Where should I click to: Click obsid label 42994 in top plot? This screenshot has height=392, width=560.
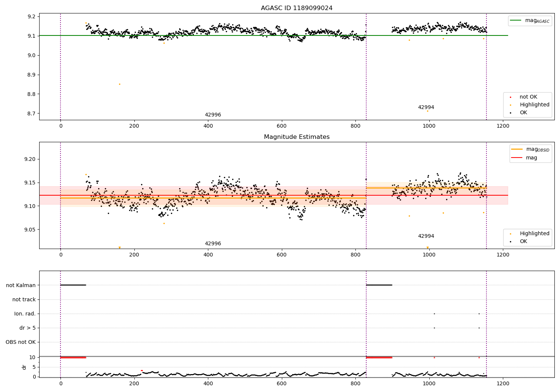tap(426, 108)
